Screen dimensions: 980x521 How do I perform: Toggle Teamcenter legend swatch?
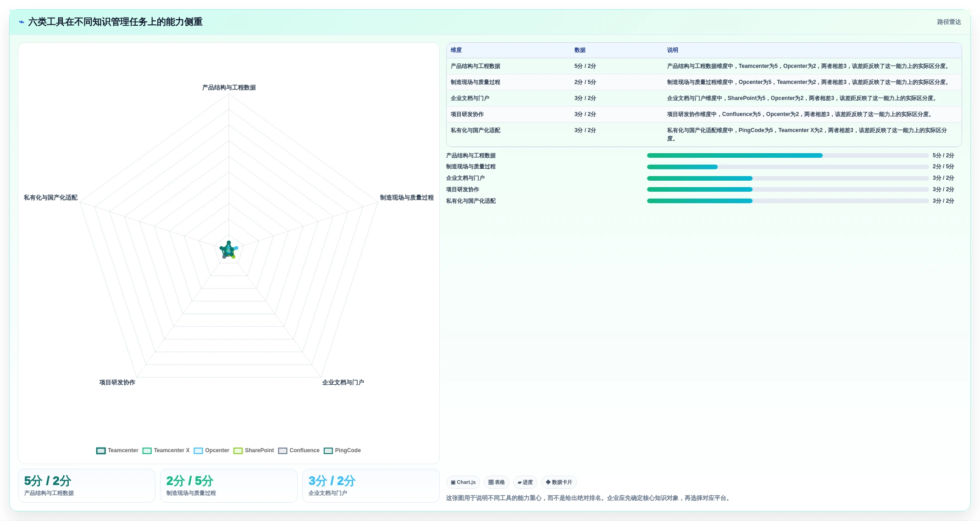click(x=101, y=451)
